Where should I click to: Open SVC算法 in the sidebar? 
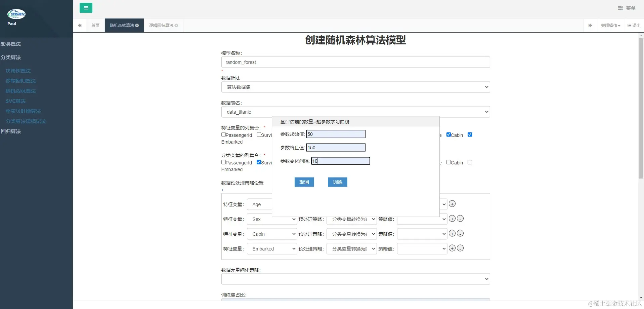pos(15,101)
